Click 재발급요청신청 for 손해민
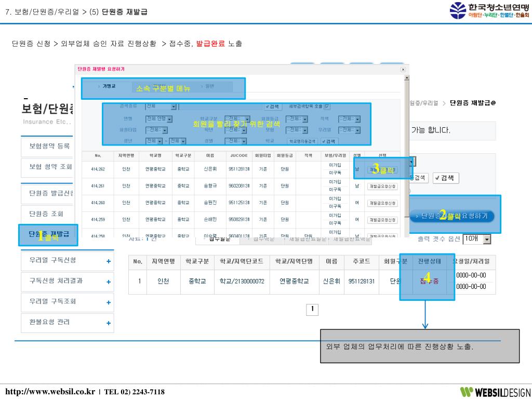 [382, 220]
